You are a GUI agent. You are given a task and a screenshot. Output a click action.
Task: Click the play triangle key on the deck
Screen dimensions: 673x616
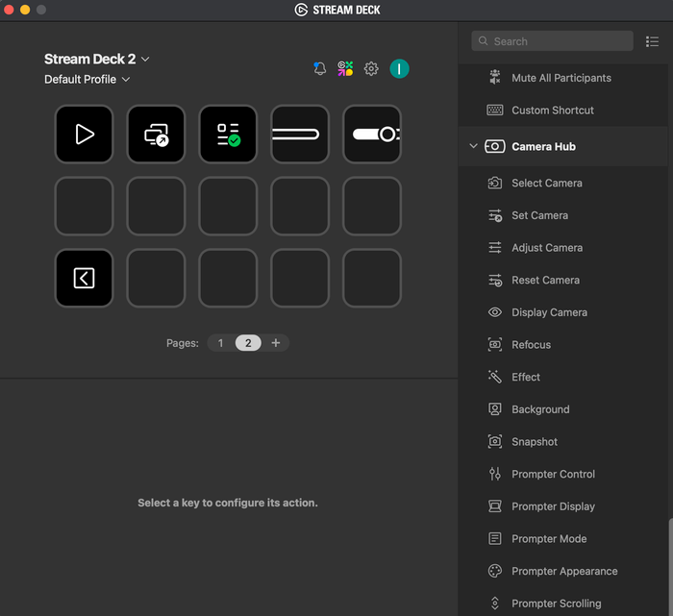pyautogui.click(x=85, y=135)
